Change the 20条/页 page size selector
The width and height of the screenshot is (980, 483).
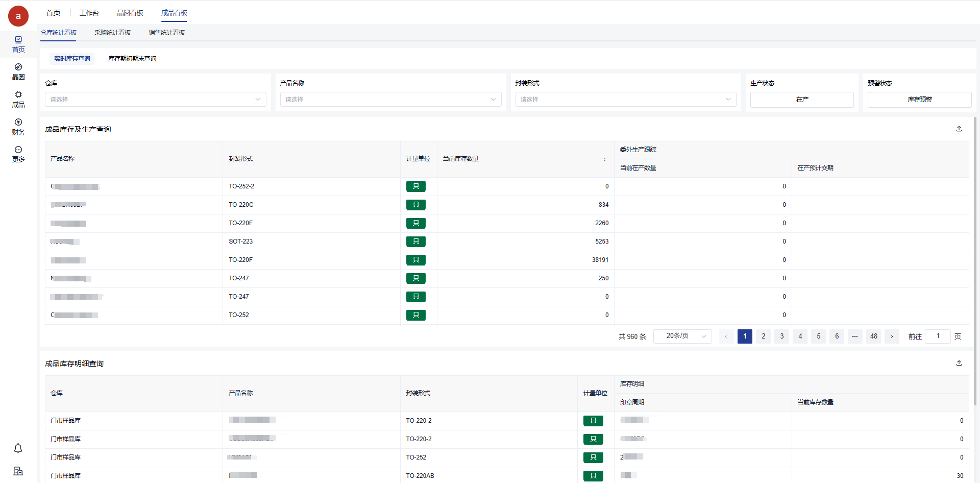pyautogui.click(x=682, y=336)
